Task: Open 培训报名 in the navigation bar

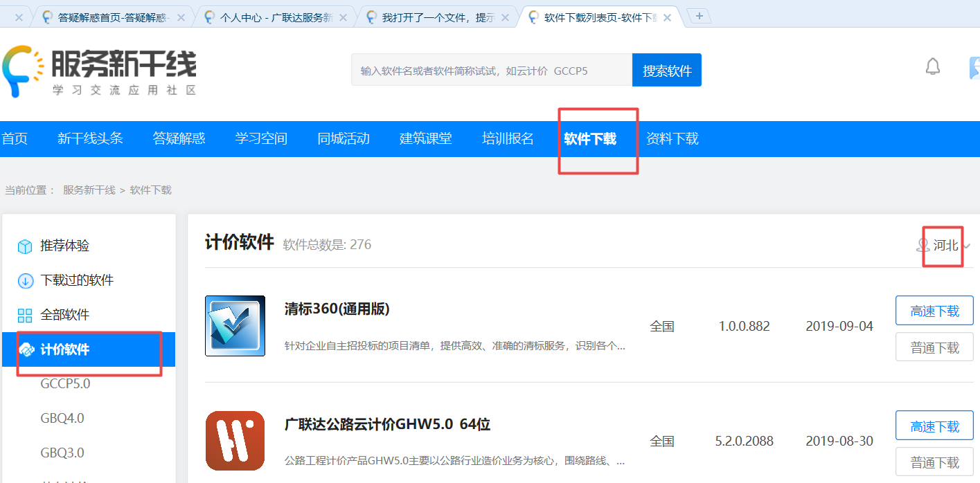Action: tap(508, 138)
